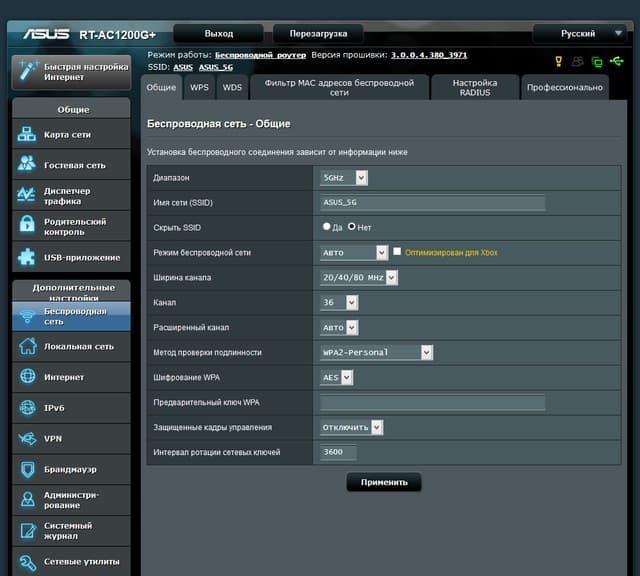Image resolution: width=640 pixels, height=576 pixels.
Task: Click the Network Map globe icon in sidebar
Action: 27,134
